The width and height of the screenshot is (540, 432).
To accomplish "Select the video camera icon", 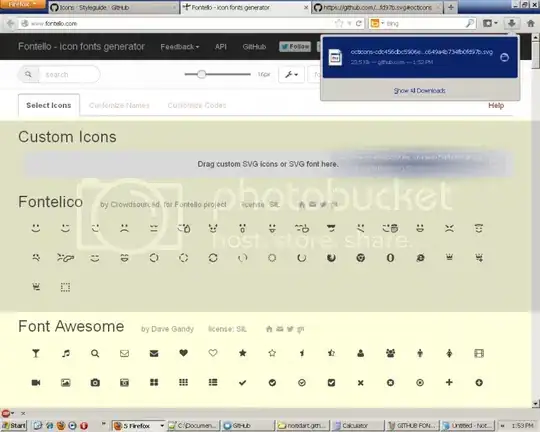I will 36,382.
